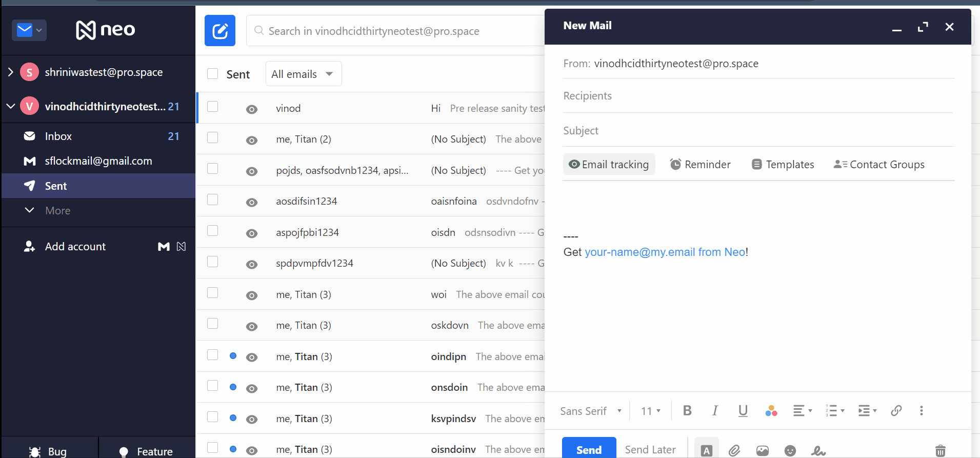
Task: Click the Bug report icon
Action: tap(35, 452)
